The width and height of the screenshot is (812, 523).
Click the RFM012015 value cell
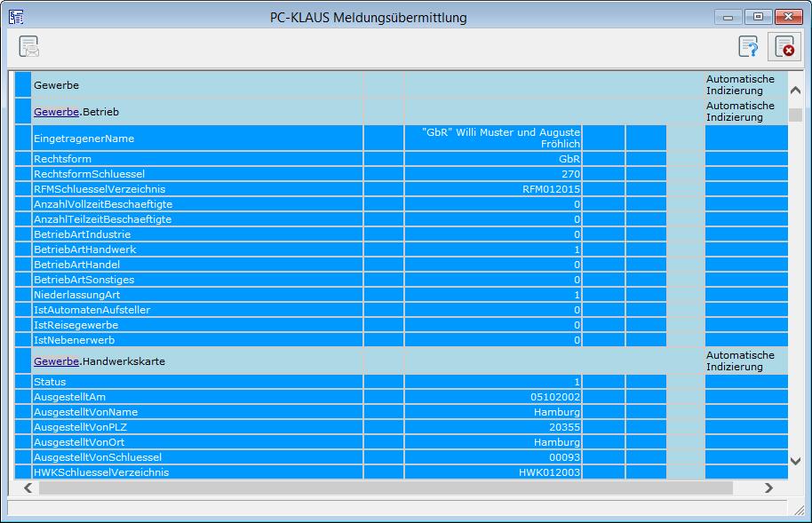pos(551,189)
